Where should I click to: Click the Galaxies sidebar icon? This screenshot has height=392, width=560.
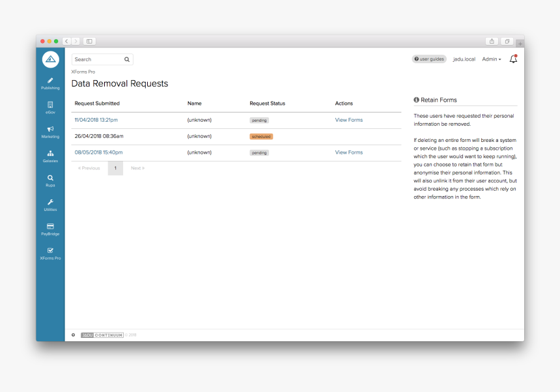[50, 155]
